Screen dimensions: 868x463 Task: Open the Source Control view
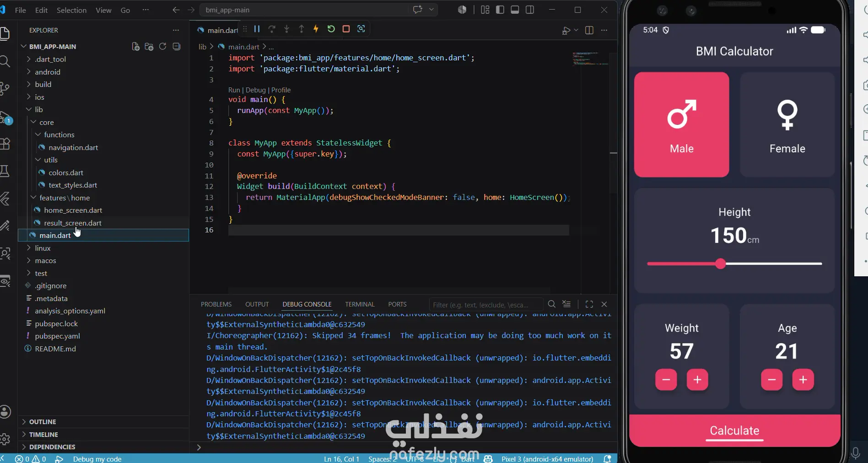point(5,88)
